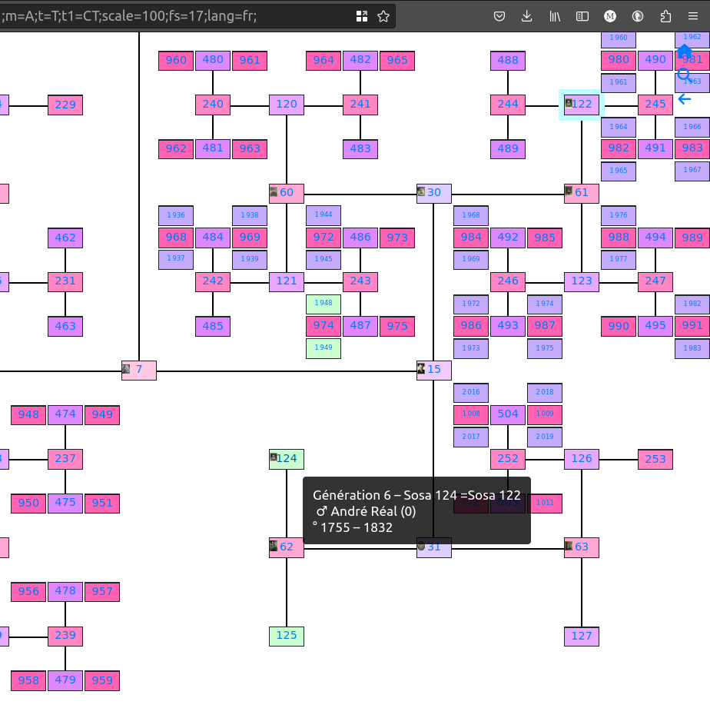
Task: Open the extensions puzzle-piece icon
Action: coord(665,15)
